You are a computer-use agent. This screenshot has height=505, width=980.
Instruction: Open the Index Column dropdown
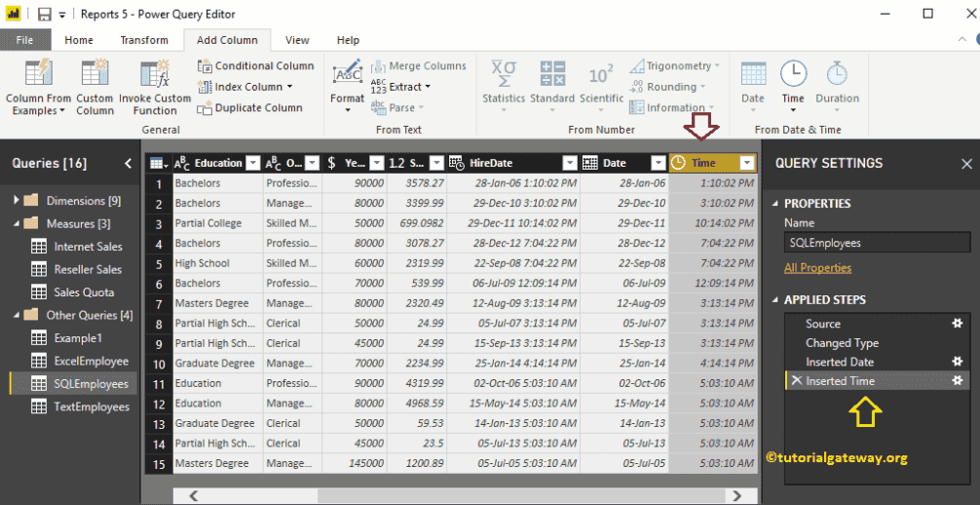click(290, 87)
